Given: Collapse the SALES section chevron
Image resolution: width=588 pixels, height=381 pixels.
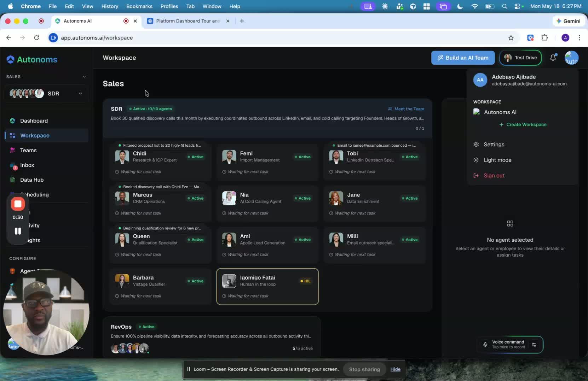Looking at the screenshot, I should [x=84, y=77].
